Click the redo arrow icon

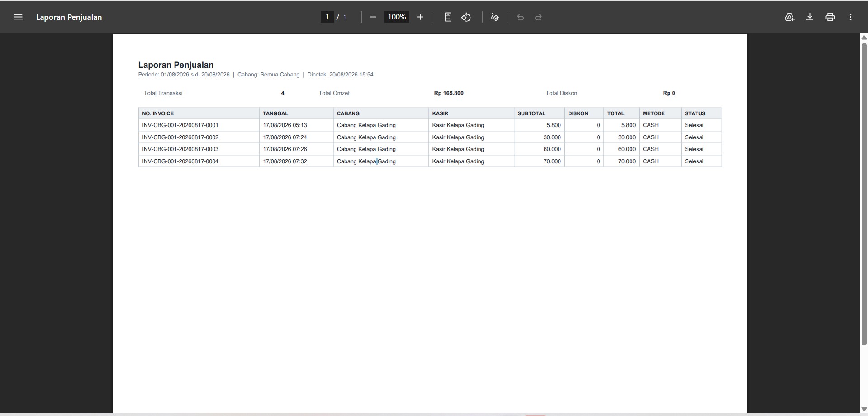(538, 17)
